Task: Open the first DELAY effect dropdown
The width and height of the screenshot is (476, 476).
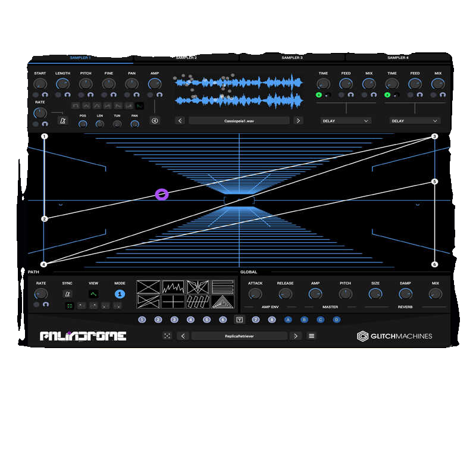Action: click(x=346, y=121)
